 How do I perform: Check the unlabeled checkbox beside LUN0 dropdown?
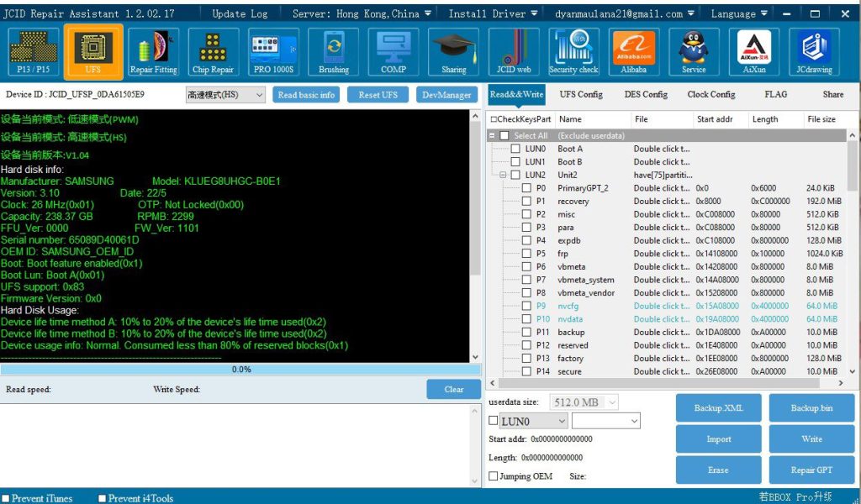point(493,421)
